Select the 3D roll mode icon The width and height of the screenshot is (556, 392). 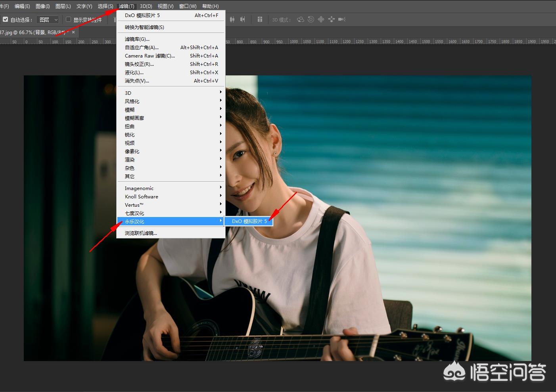[x=311, y=19]
